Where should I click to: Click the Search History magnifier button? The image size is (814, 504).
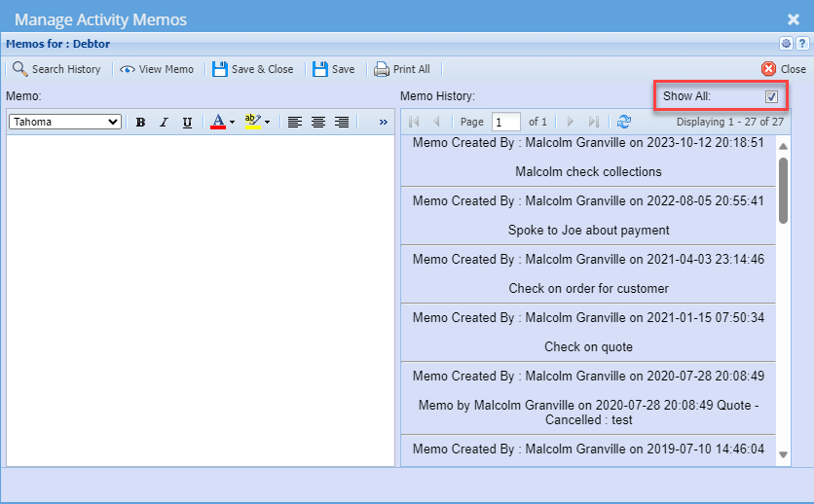tap(56, 69)
